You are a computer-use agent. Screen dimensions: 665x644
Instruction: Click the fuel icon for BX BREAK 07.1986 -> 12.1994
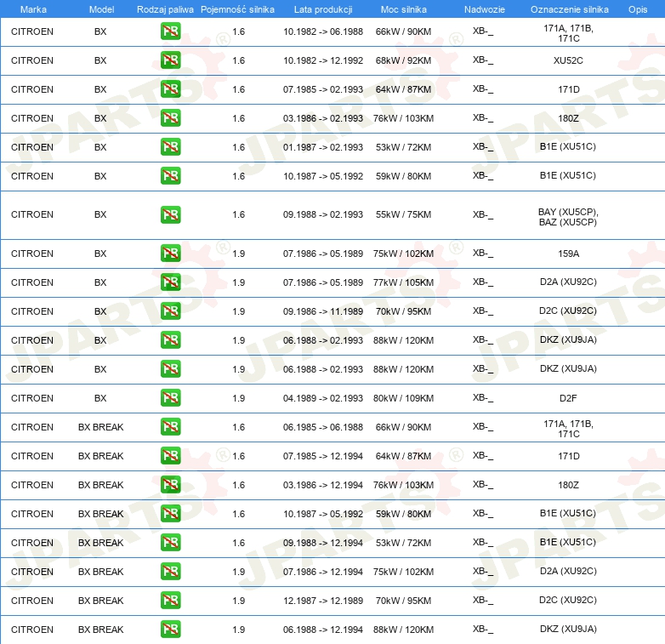point(170,572)
